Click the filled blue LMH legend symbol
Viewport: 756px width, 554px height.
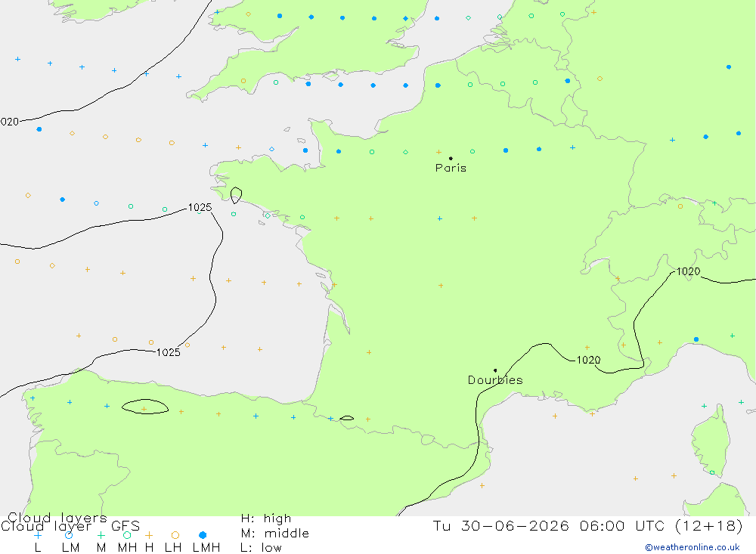point(203,535)
